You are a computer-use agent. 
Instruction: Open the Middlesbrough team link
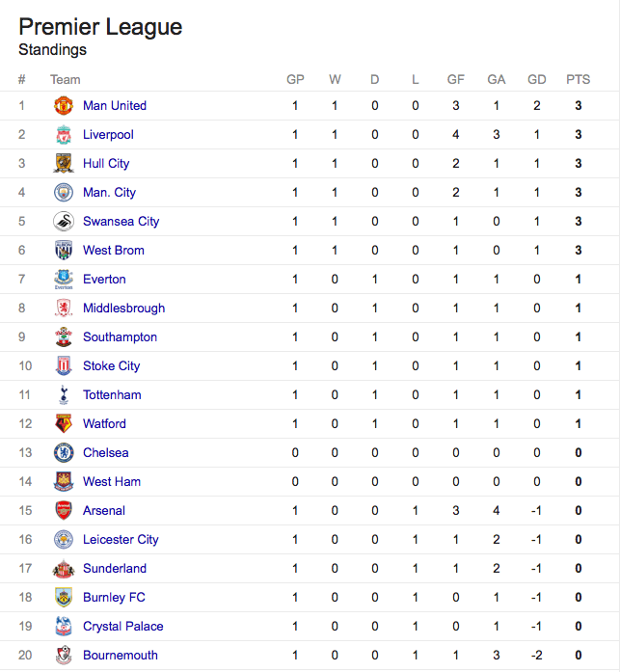coord(123,309)
